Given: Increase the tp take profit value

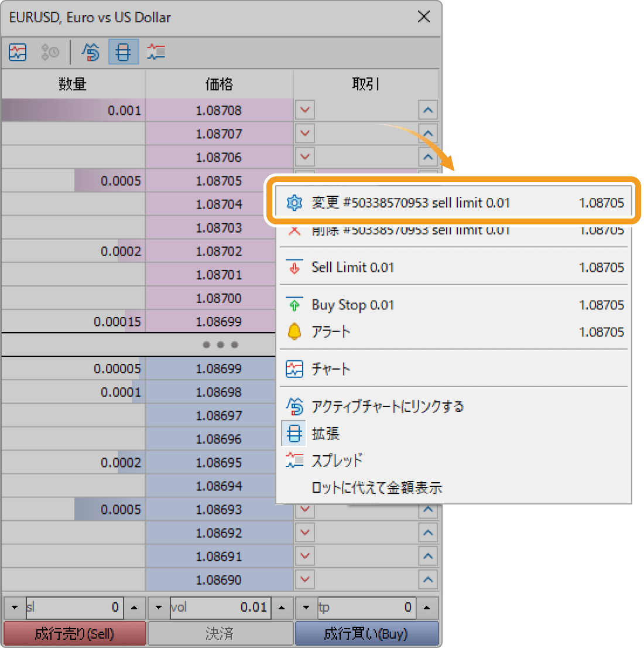Looking at the screenshot, I should 427,608.
